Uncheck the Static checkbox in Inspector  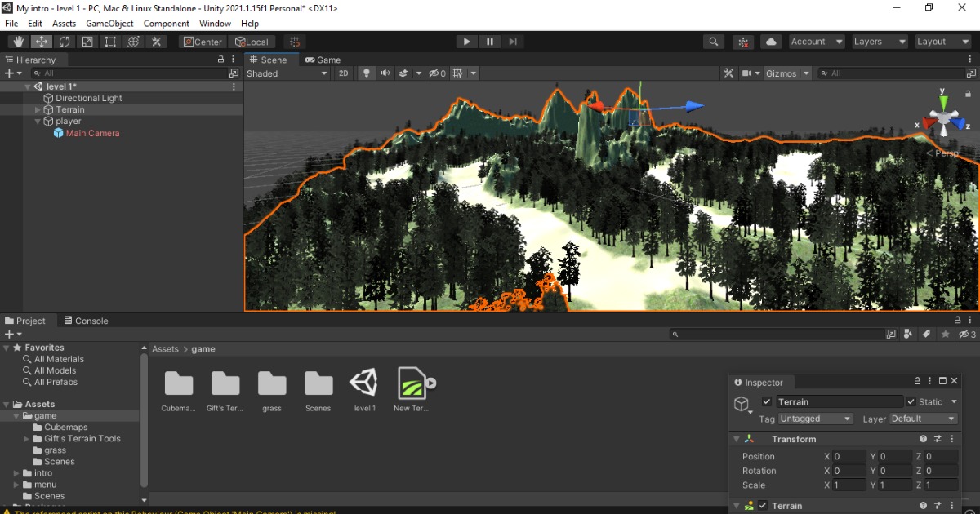(911, 402)
